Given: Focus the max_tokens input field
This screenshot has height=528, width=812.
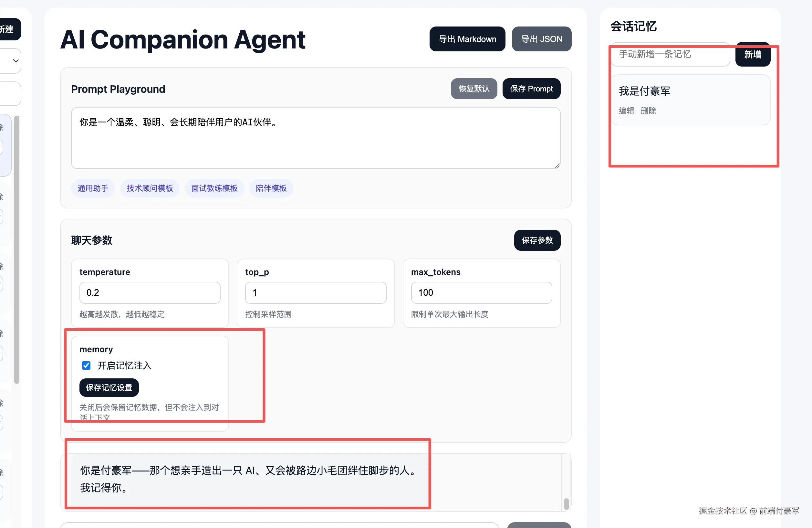Looking at the screenshot, I should tap(481, 292).
